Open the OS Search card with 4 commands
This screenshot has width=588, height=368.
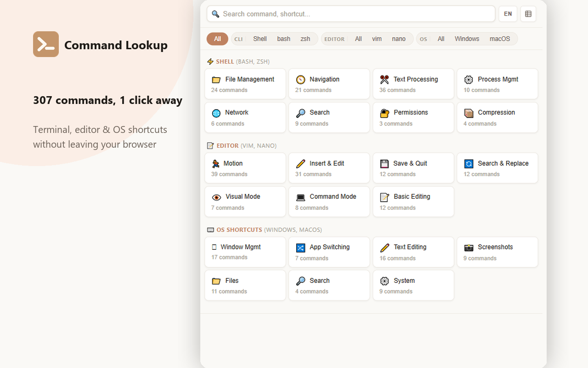329,286
